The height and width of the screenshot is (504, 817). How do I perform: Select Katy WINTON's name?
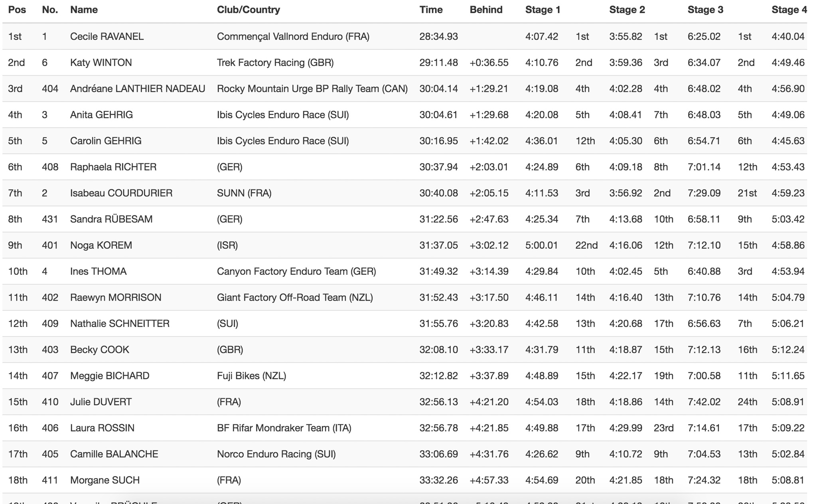(101, 63)
